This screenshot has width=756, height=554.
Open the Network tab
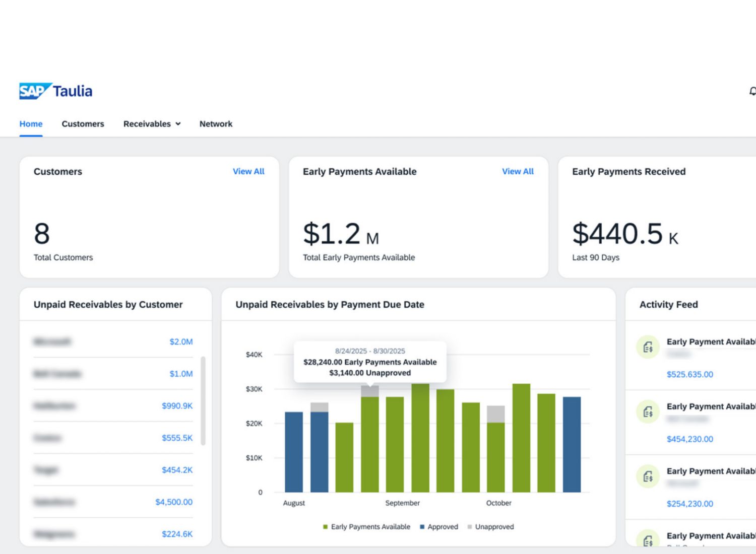click(x=216, y=124)
